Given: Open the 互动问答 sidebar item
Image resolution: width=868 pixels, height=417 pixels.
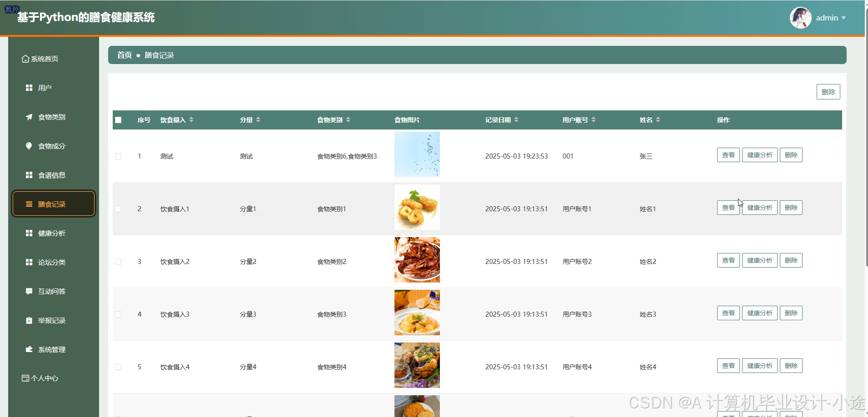Looking at the screenshot, I should point(54,291).
